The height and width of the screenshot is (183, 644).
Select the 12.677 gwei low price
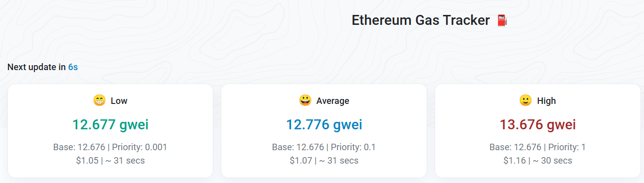(110, 124)
